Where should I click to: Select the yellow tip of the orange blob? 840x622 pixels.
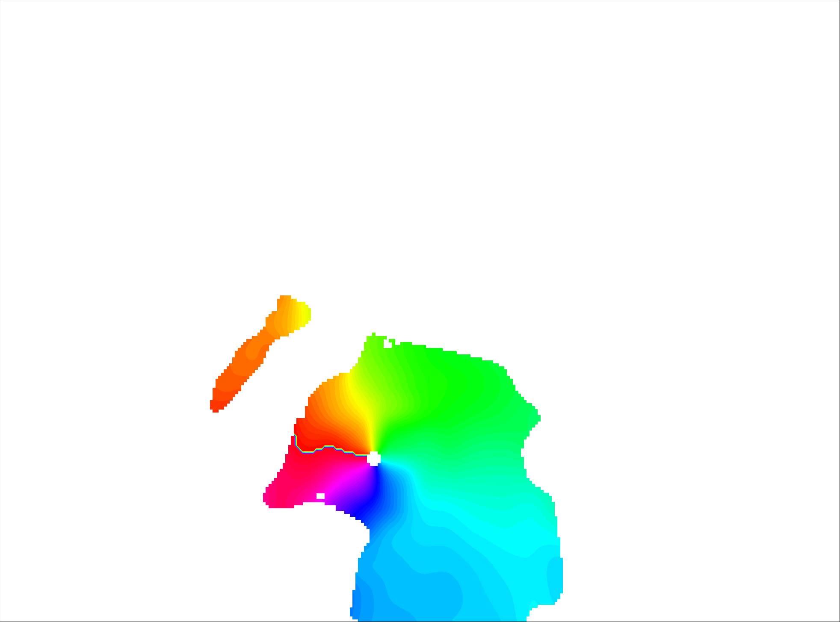pos(303,315)
